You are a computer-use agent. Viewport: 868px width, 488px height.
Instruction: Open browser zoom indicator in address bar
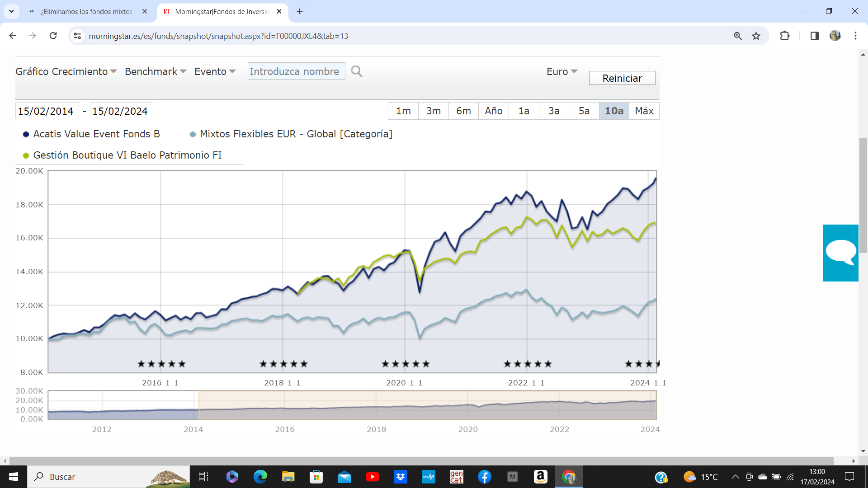tap(738, 36)
